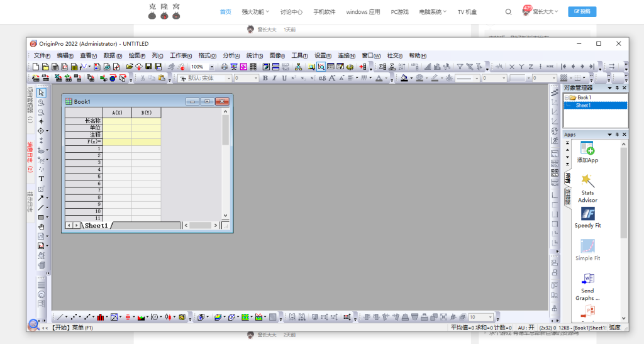Open the 分析(A) menu
Screen dimensions: 644x344
coord(231,55)
